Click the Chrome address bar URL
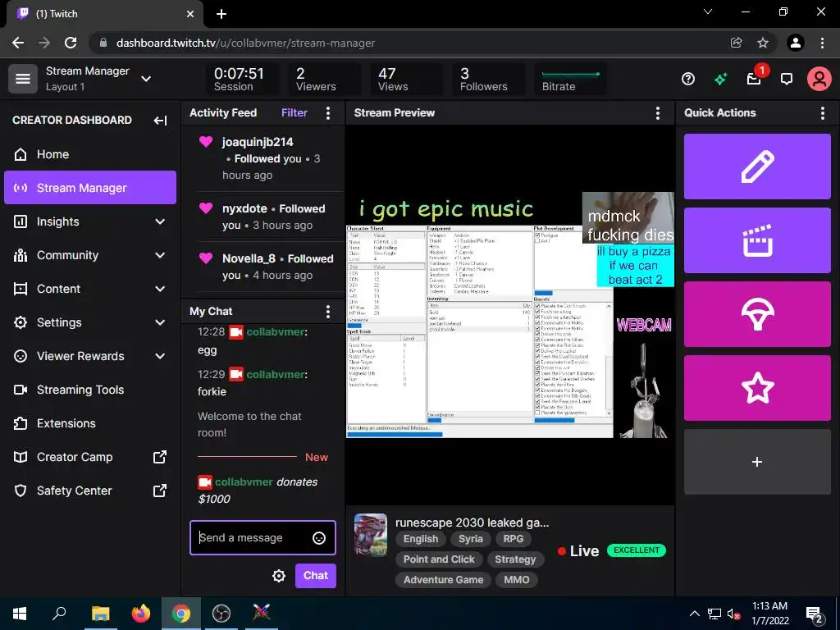840x630 pixels. coord(245,43)
